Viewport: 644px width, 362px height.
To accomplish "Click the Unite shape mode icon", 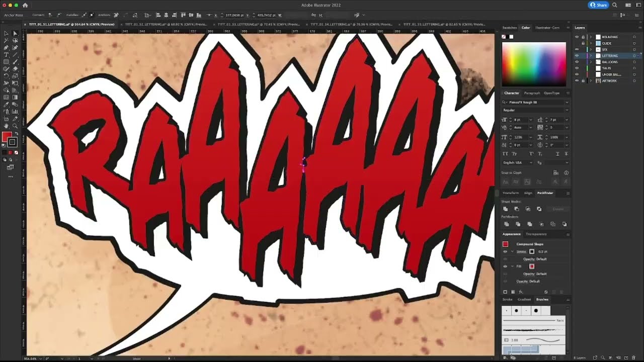I will [506, 209].
